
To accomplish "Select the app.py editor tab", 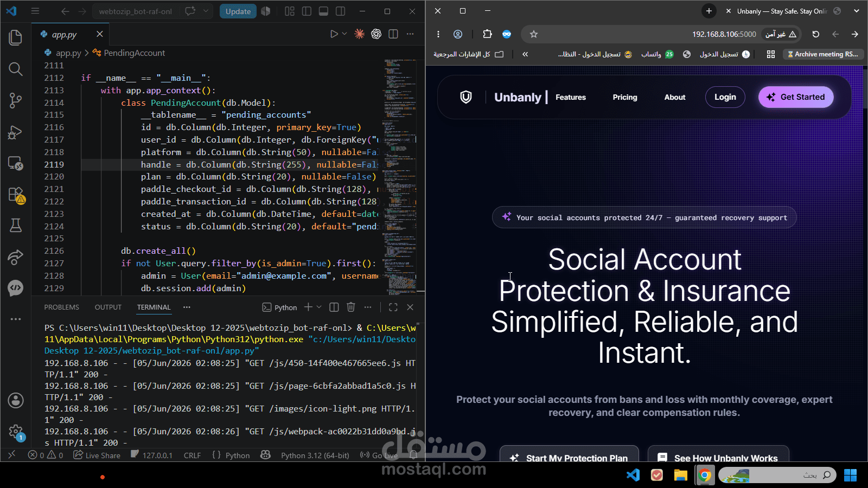I will coord(71,34).
